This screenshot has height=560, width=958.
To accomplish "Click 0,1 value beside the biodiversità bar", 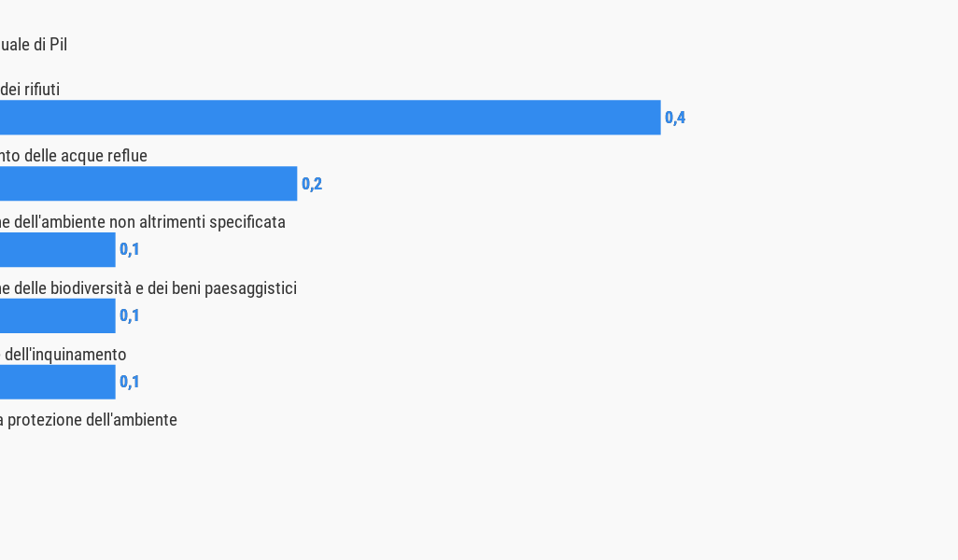I will pos(130,316).
